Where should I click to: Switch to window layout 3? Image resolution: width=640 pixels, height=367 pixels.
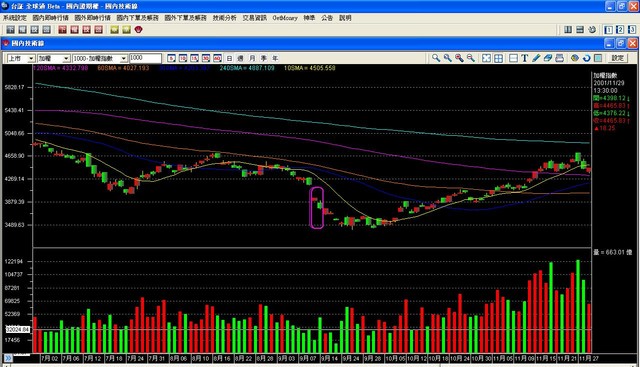[632, 30]
